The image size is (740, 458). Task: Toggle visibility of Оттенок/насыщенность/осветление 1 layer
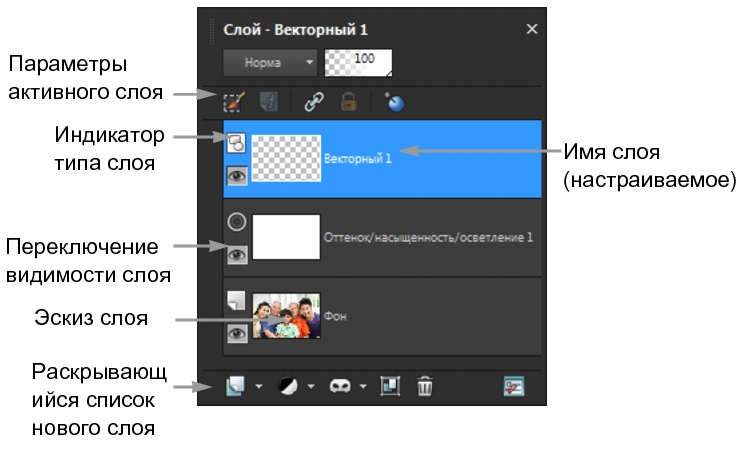point(237,255)
